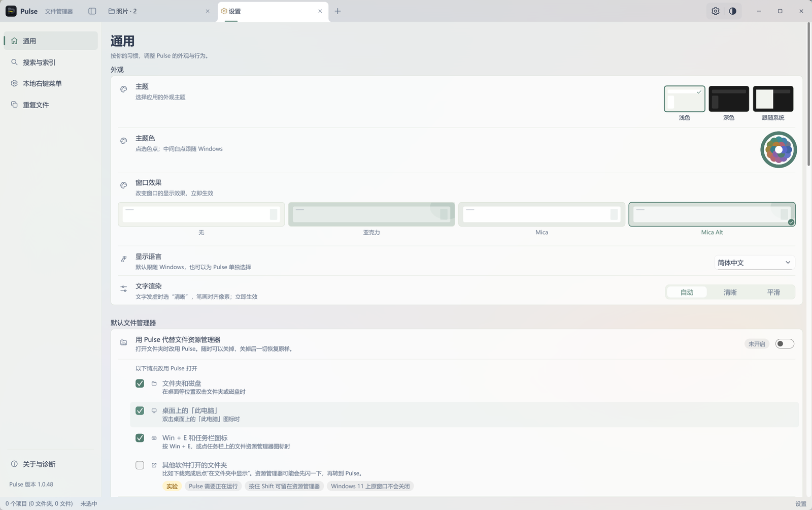The image size is (812, 510).
Task: Open 重复文件 settings page
Action: point(51,105)
